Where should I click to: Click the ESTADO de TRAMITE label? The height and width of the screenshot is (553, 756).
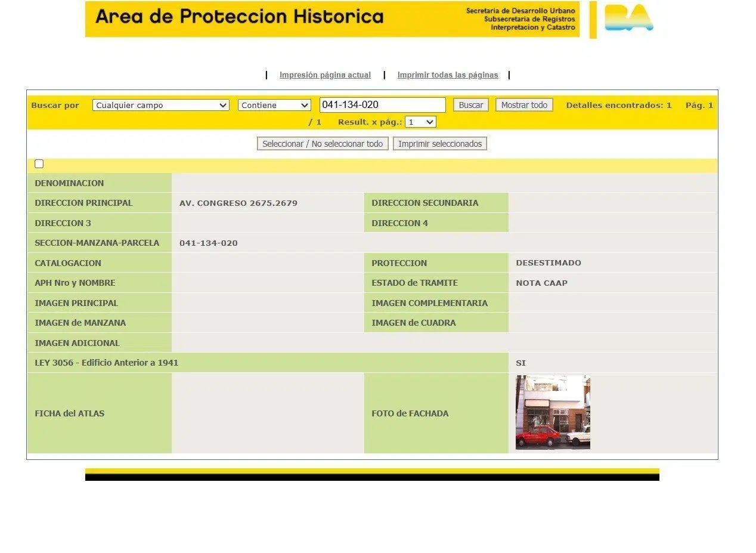pyautogui.click(x=415, y=283)
